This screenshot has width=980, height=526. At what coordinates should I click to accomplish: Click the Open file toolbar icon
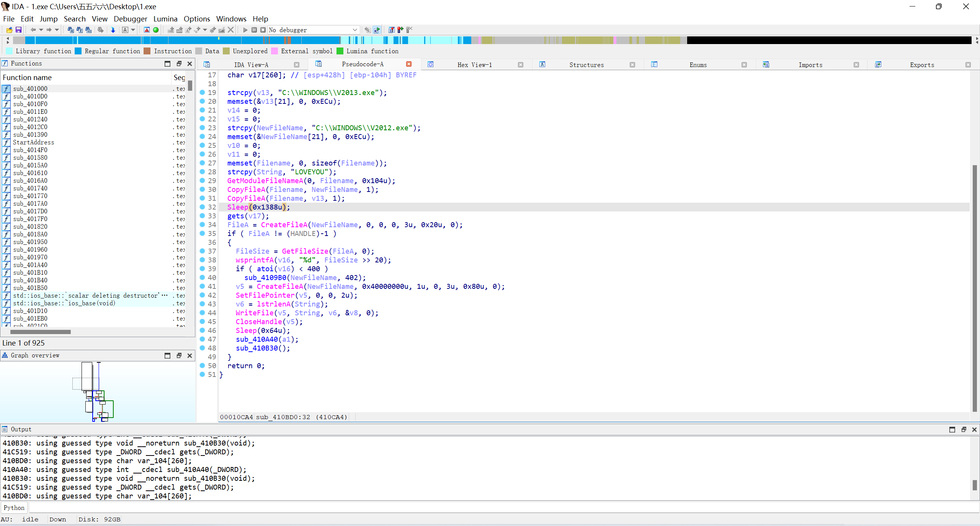[9, 30]
